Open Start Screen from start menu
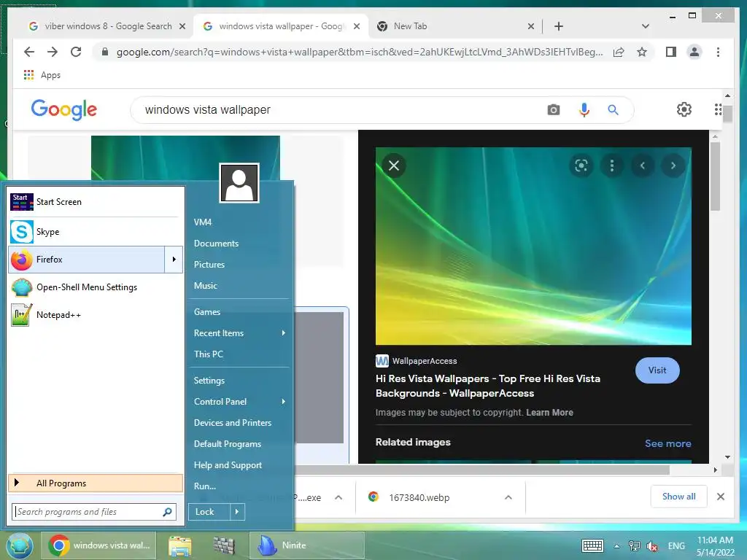747x560 pixels. pyautogui.click(x=96, y=202)
